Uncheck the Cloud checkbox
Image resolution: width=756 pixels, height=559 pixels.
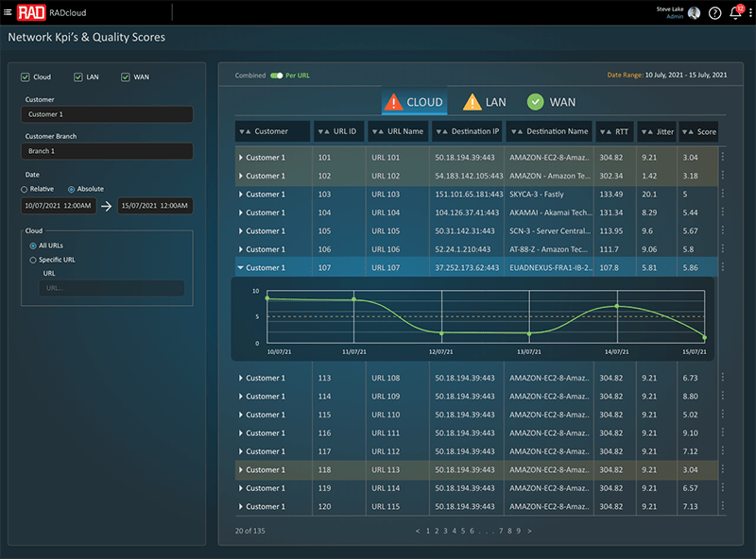(26, 76)
